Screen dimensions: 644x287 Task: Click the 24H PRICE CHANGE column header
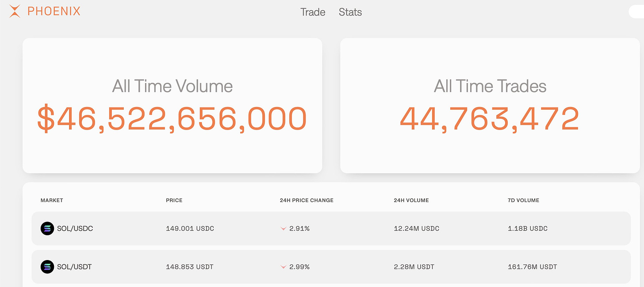(307, 200)
